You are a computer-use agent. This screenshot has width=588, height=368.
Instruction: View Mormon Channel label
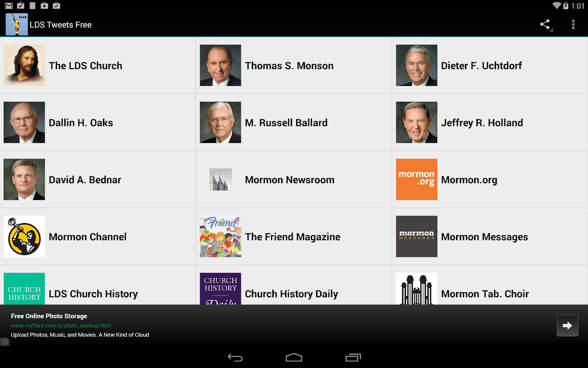88,237
